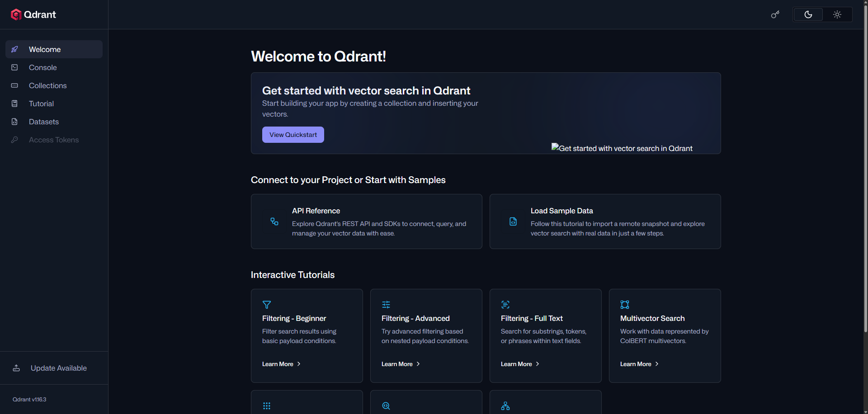Viewport: 868px width, 414px height.
Task: Click the Qdrant brand name text
Action: [x=40, y=14]
